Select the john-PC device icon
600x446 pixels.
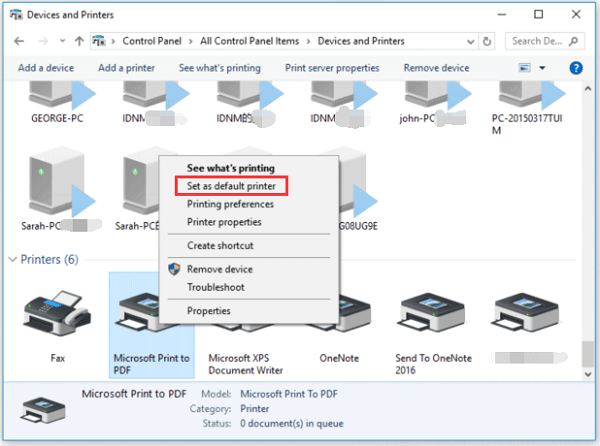pyautogui.click(x=438, y=94)
